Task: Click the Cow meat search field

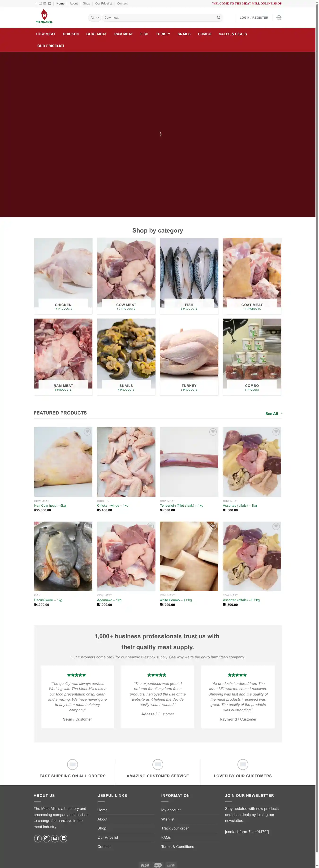Action: point(160,17)
